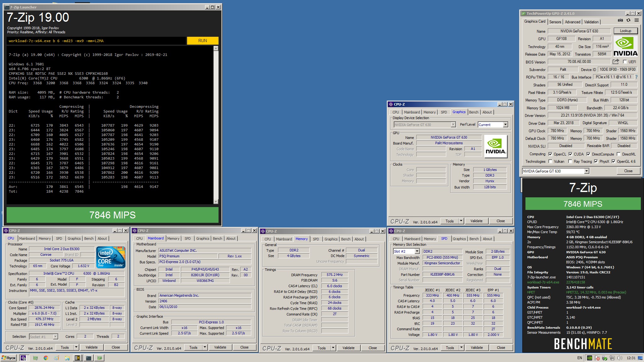Expand Tools arrow in CPU-Z Mainboard window
Viewport: 644px width, 362px height.
point(205,347)
